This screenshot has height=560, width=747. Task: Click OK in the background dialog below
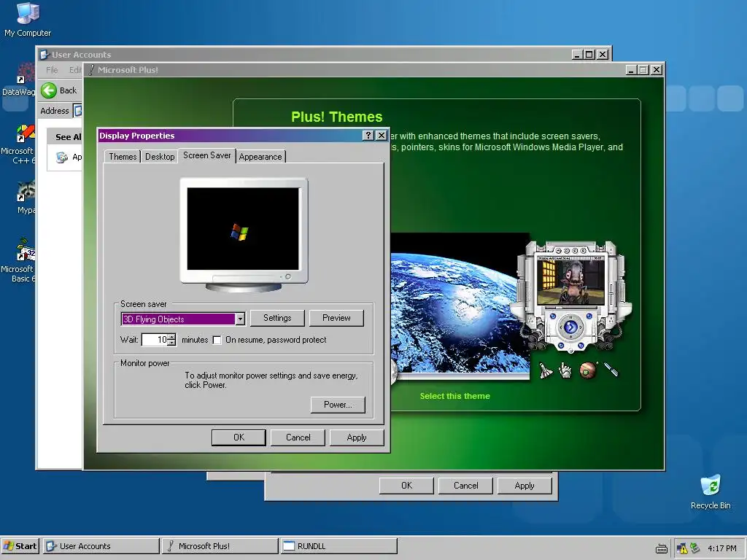pyautogui.click(x=406, y=486)
